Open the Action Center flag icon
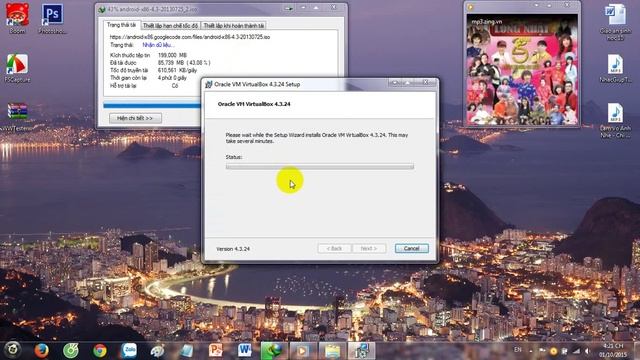The width and height of the screenshot is (640, 360). point(542,351)
